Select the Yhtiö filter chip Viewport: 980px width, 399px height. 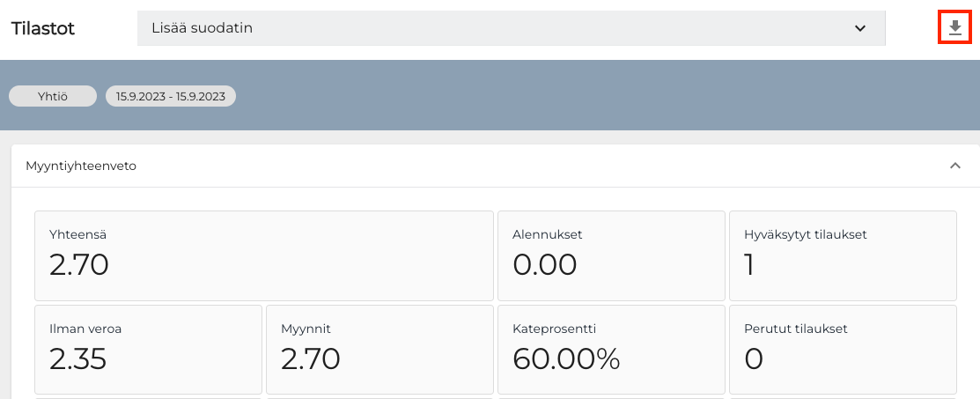[53, 97]
